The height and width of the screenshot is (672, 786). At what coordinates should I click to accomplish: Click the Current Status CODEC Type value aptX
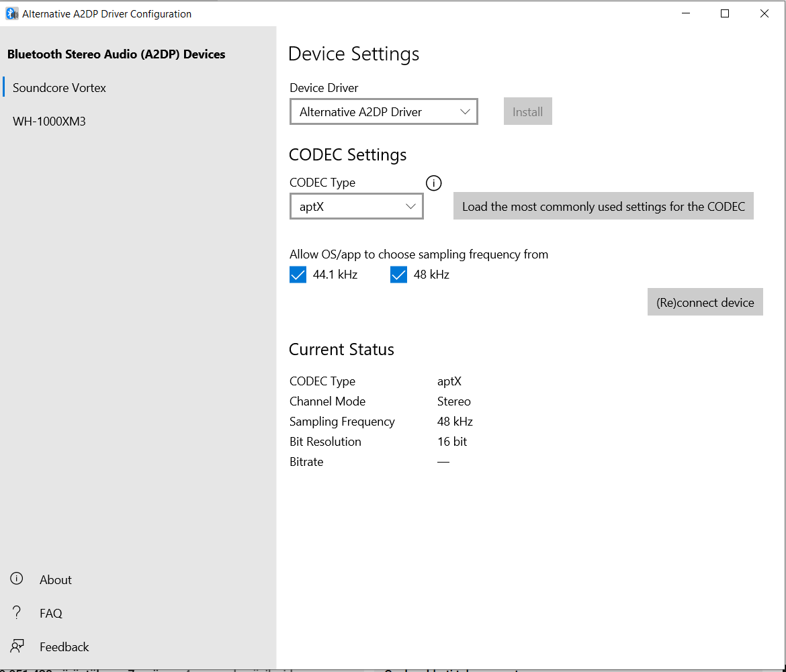449,381
